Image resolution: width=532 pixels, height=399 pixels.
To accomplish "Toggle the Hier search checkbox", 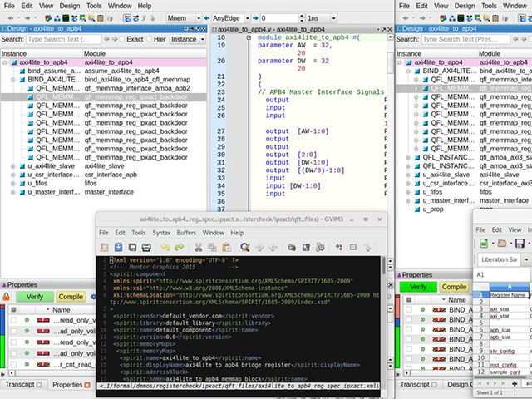I will coord(151,39).
